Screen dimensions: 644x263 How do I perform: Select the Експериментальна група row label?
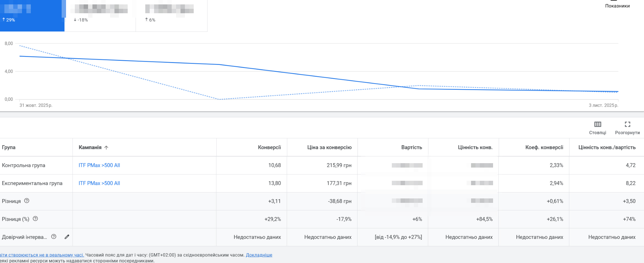coord(32,183)
